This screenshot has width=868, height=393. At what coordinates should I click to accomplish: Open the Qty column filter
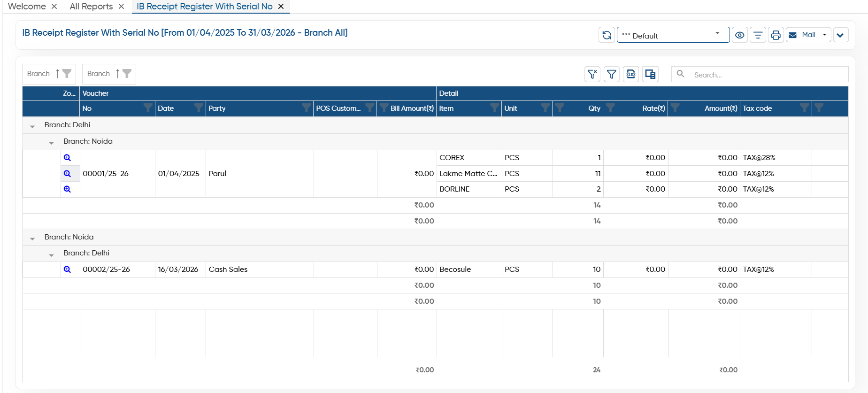click(560, 108)
